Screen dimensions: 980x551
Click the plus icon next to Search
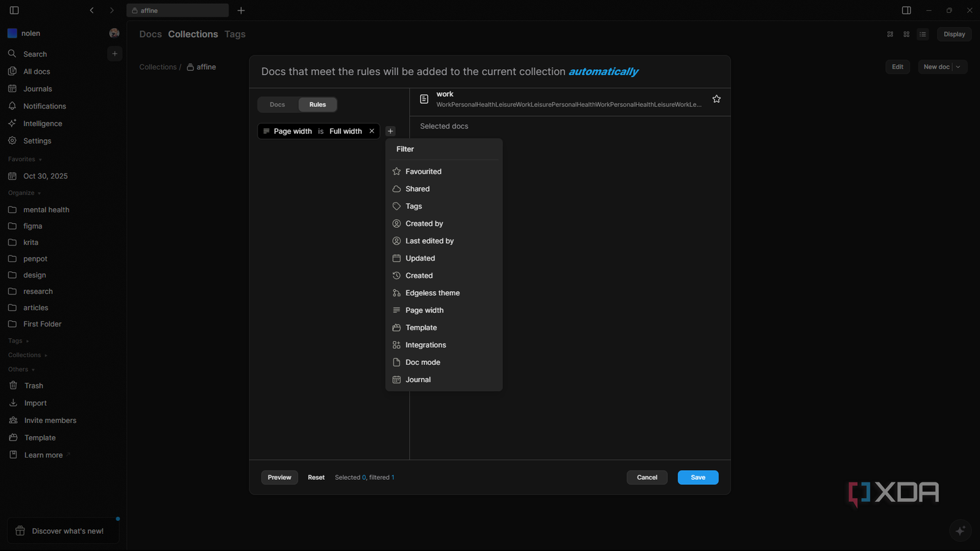[x=114, y=54]
